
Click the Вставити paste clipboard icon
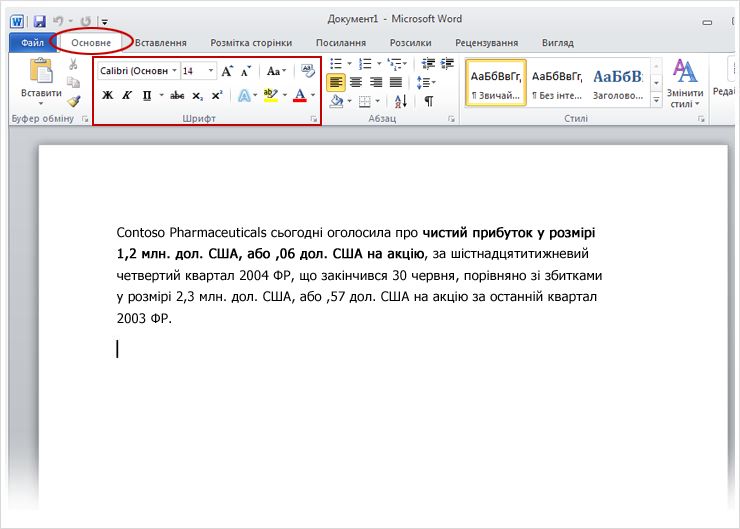tap(42, 71)
